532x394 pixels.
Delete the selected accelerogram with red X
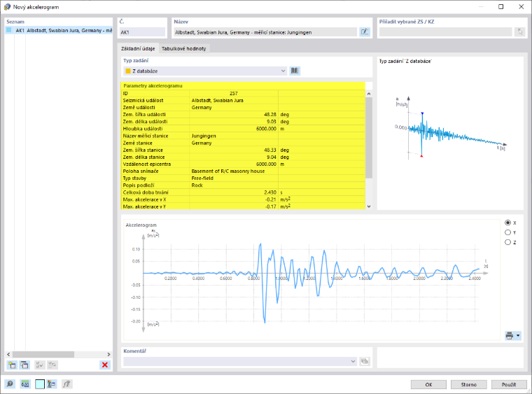105,365
